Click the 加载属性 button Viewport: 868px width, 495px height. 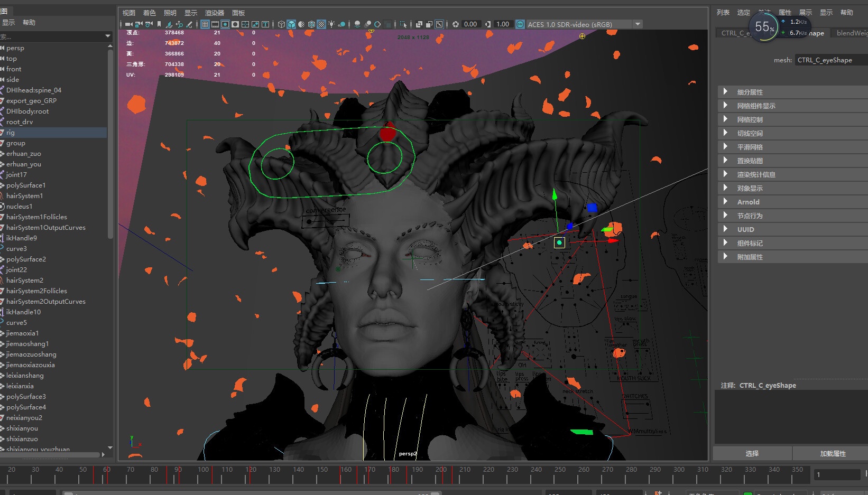(832, 453)
